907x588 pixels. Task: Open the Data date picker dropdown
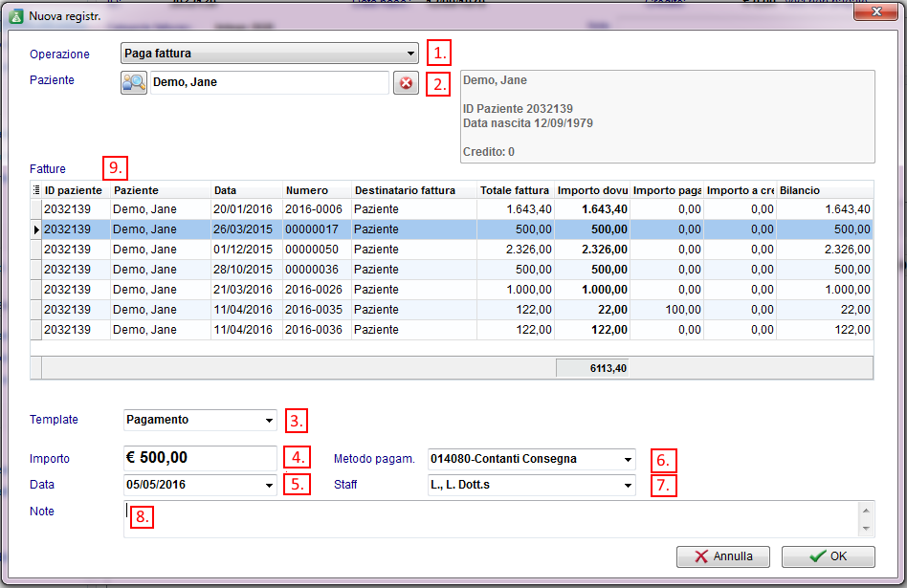pos(269,485)
